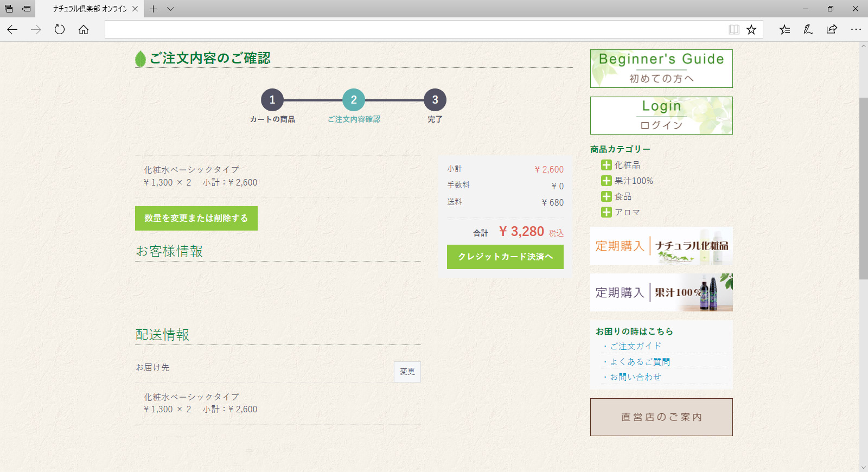Go to browser home page icon

tap(84, 29)
